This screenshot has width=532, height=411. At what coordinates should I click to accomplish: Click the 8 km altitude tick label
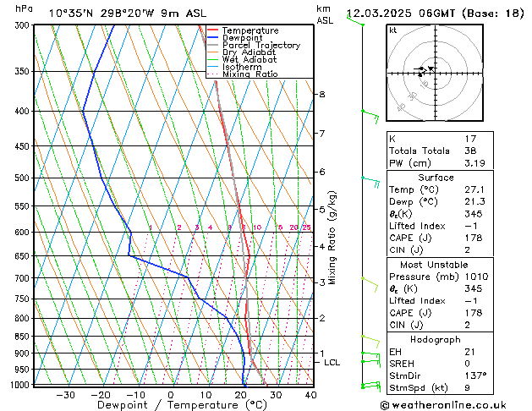click(322, 94)
